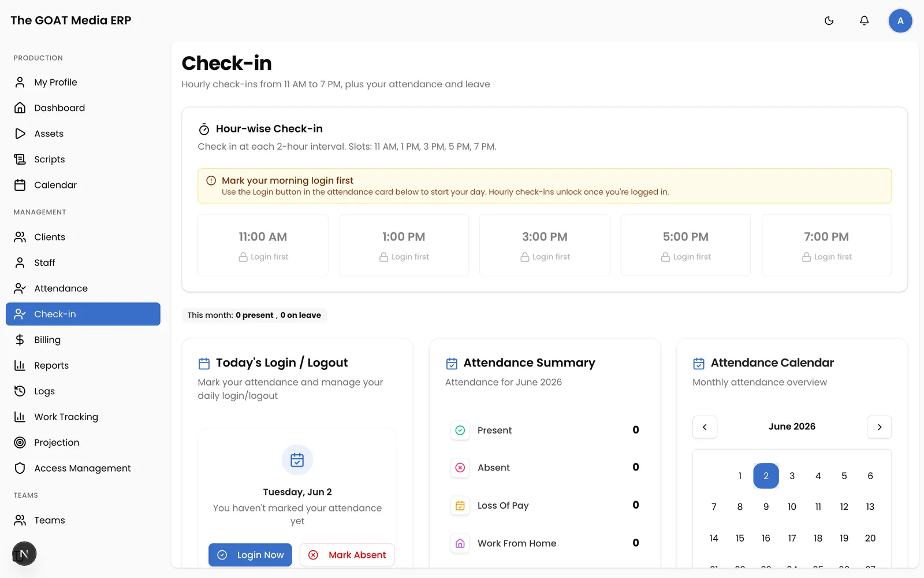Toggle dark mode with the moon icon
This screenshot has height=578, width=924.
pos(829,21)
